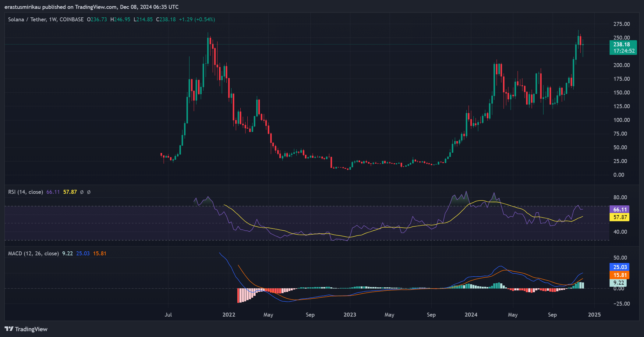Click the high value H246.95

point(120,20)
